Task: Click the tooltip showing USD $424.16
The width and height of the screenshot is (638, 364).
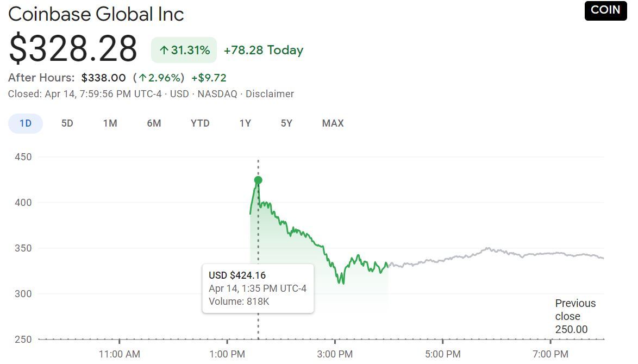Action: point(258,288)
